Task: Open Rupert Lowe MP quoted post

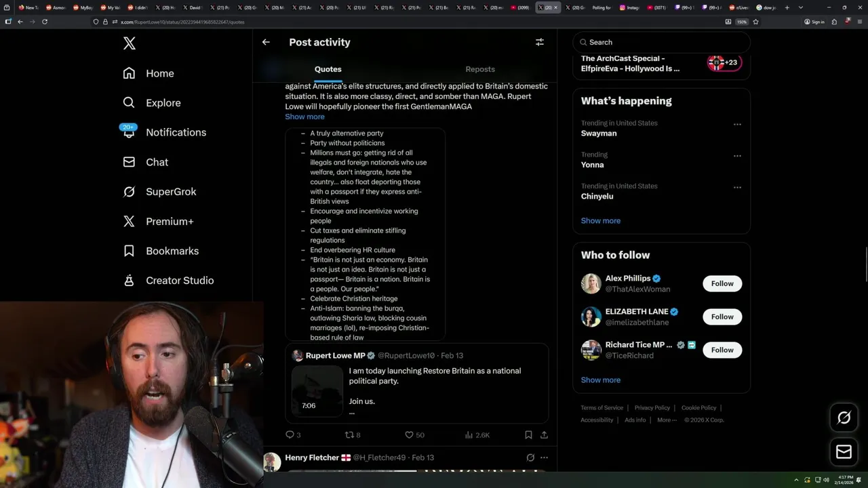Action: 416,383
